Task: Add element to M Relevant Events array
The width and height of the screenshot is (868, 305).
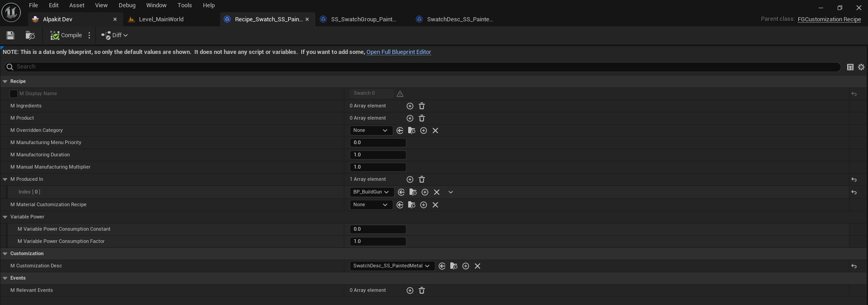Action: (x=410, y=290)
